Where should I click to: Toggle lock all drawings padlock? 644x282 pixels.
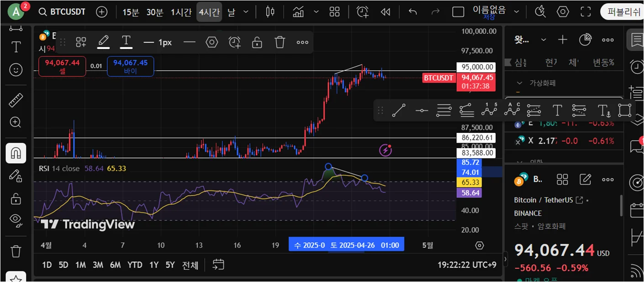click(16, 199)
